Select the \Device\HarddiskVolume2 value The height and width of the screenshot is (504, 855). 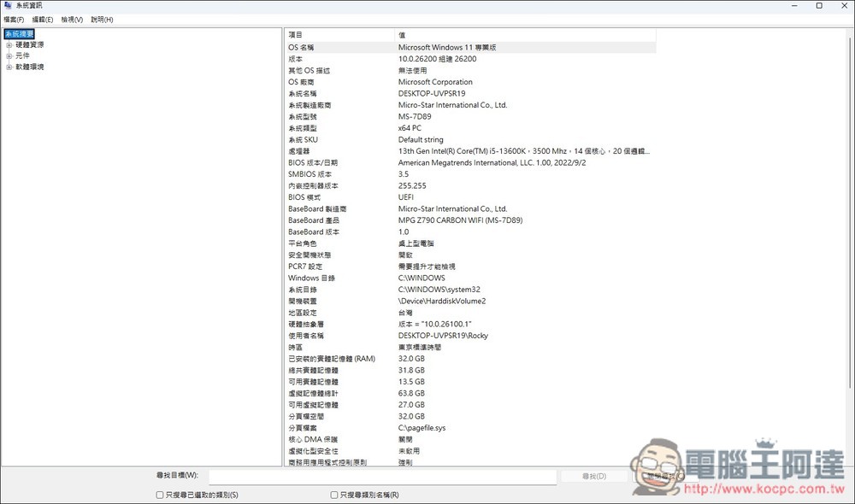442,301
